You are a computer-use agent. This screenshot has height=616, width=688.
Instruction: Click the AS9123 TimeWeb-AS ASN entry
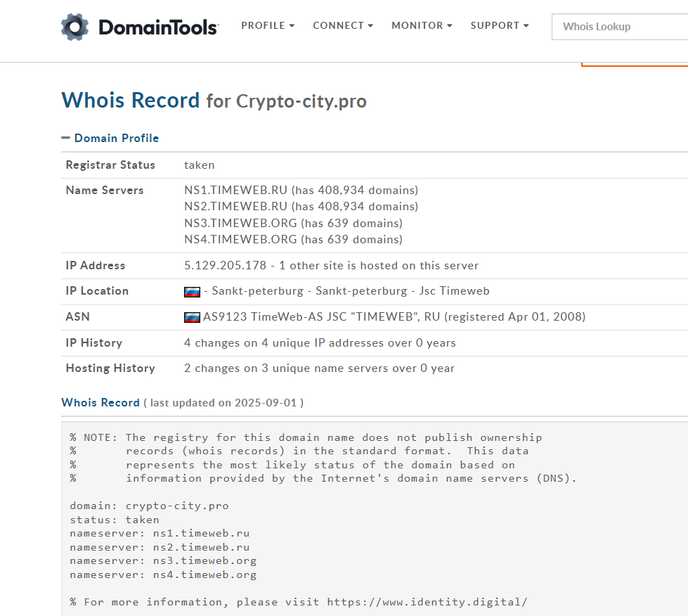pyautogui.click(x=394, y=317)
